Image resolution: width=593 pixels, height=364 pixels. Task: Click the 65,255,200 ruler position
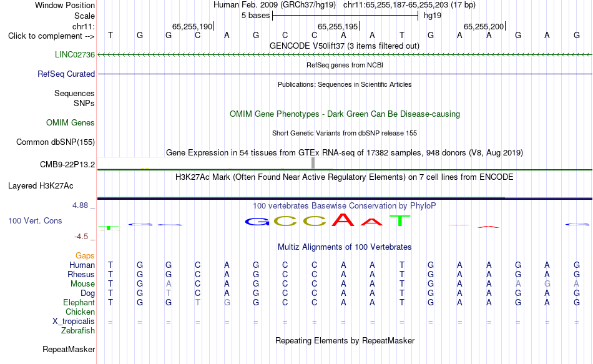(484, 26)
